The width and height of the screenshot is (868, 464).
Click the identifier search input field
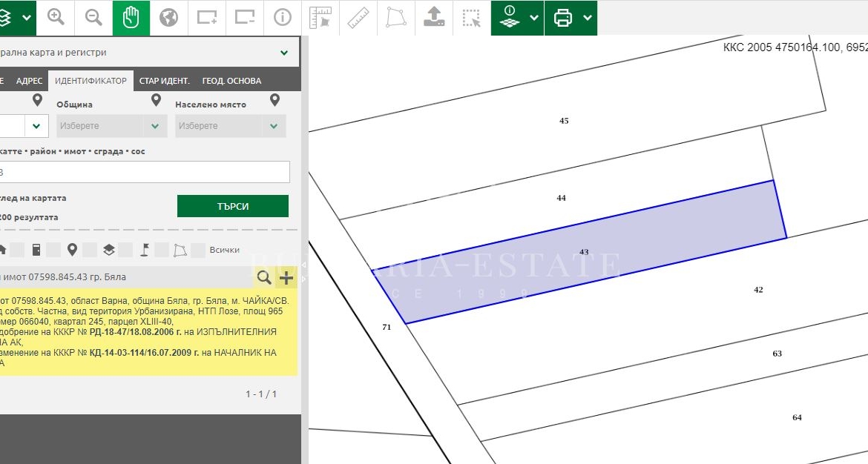point(145,172)
